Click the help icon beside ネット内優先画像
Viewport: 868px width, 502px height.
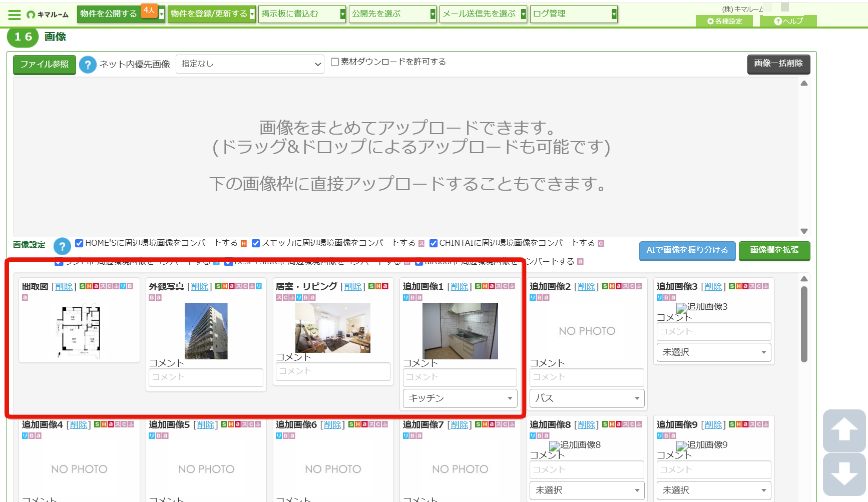tap(88, 65)
